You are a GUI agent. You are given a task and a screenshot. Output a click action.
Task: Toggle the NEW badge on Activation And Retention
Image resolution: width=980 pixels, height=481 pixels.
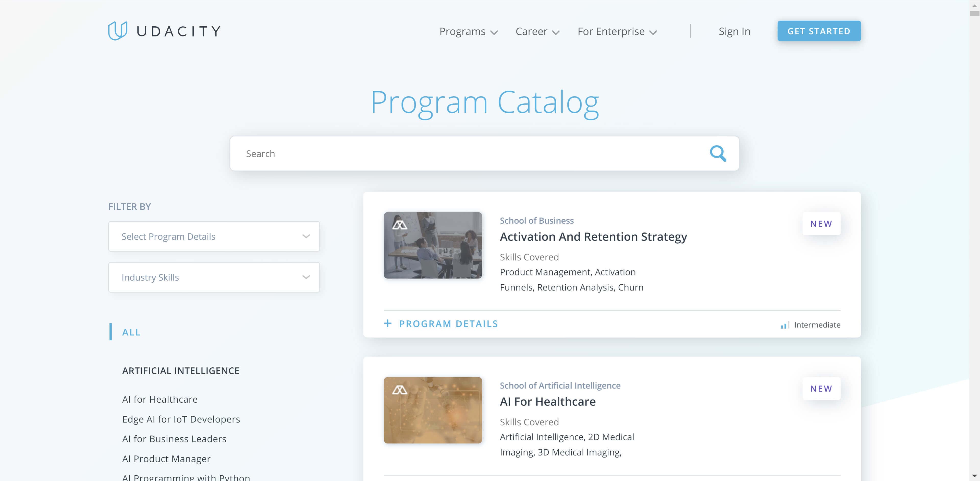pyautogui.click(x=821, y=223)
